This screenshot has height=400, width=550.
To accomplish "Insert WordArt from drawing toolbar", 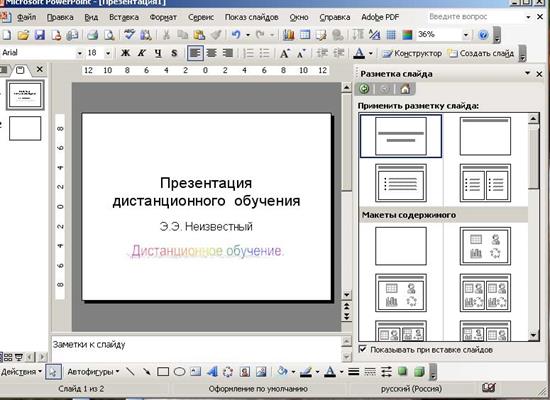I will pyautogui.click(x=212, y=372).
